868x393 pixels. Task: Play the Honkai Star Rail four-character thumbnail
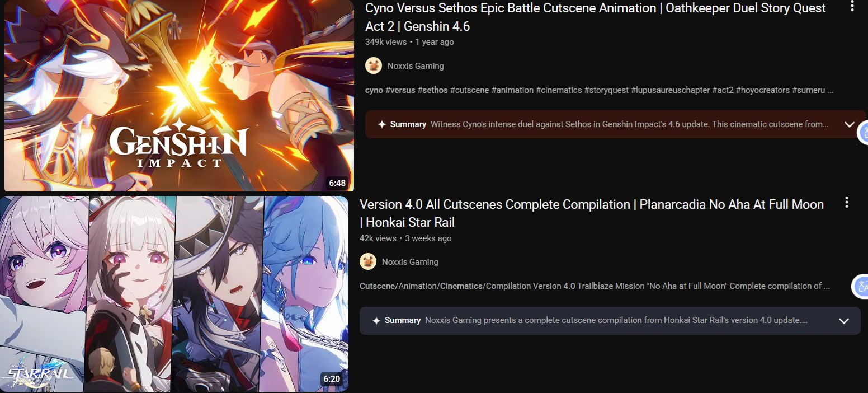[174, 294]
